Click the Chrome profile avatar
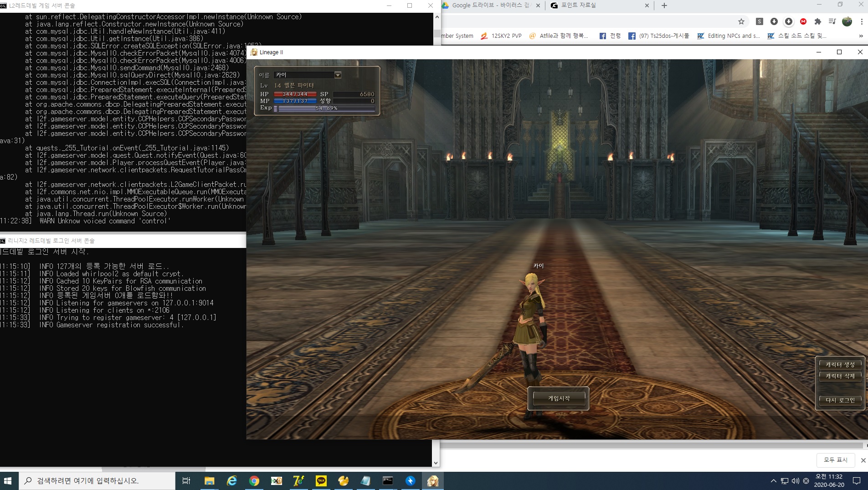The width and height of the screenshot is (868, 490). coord(847,21)
